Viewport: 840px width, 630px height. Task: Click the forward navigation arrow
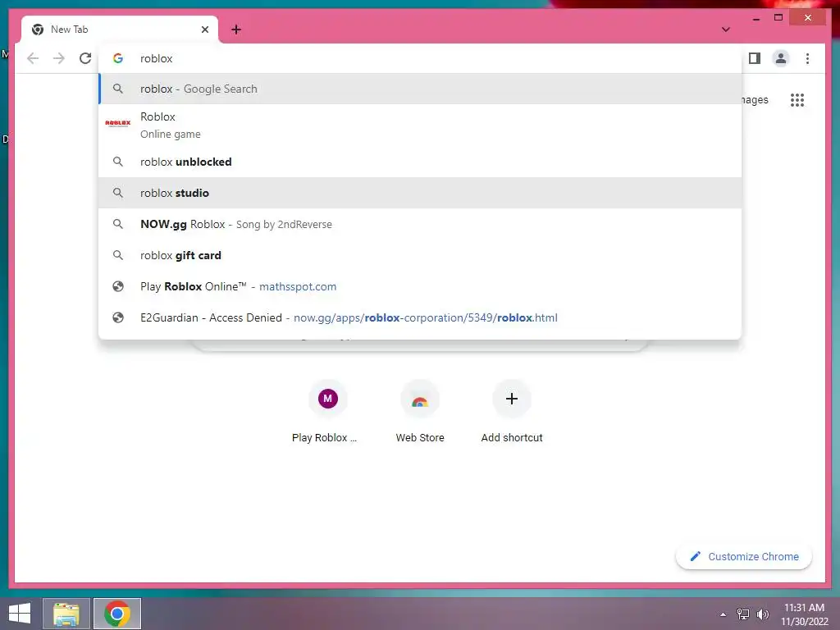pos(59,58)
